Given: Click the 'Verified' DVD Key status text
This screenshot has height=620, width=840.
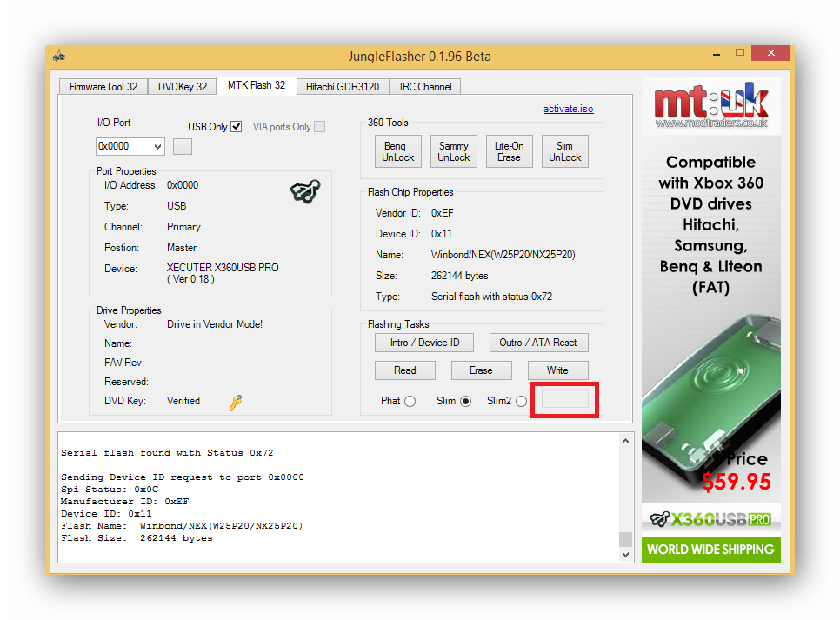Looking at the screenshot, I should (x=183, y=401).
